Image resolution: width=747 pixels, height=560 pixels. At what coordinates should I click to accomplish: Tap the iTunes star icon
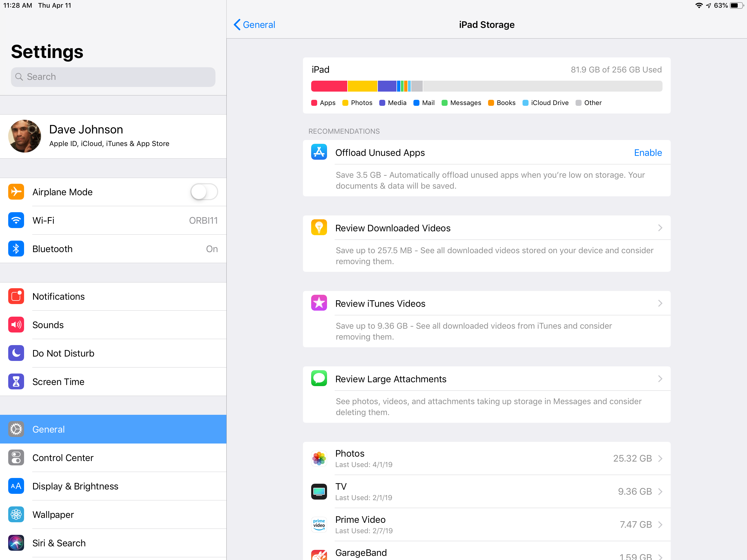tap(319, 303)
